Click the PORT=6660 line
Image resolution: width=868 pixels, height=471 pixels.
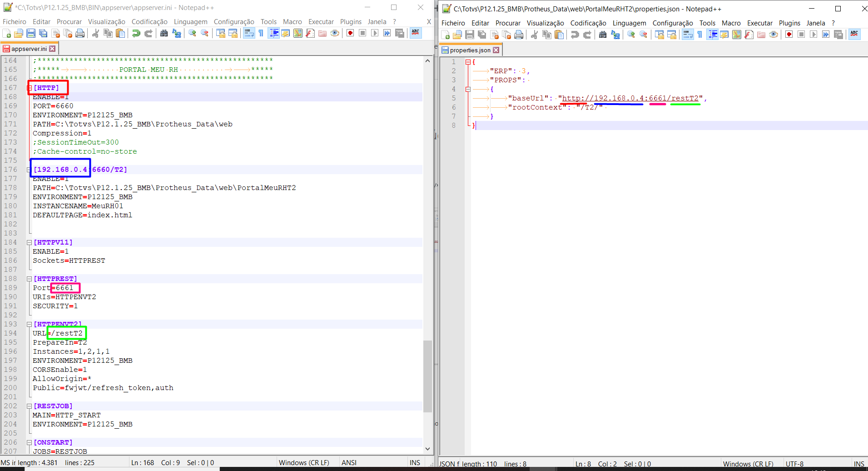click(x=53, y=106)
